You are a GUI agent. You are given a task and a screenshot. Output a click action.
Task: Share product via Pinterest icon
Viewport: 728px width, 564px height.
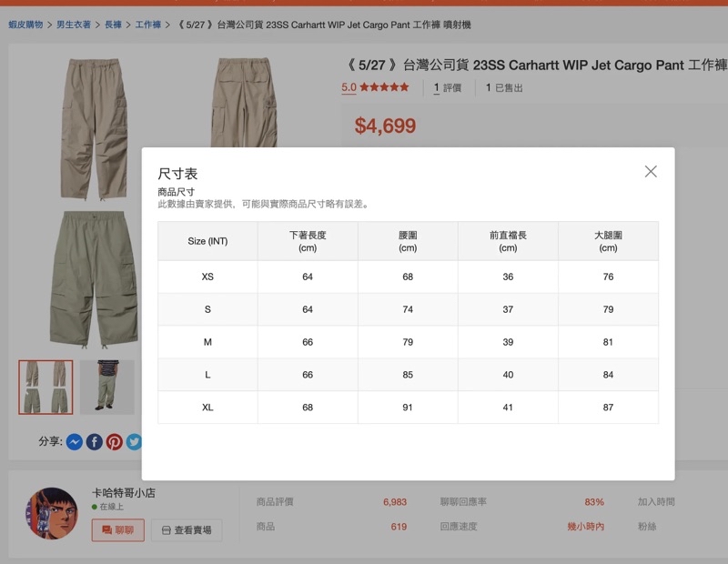[115, 442]
